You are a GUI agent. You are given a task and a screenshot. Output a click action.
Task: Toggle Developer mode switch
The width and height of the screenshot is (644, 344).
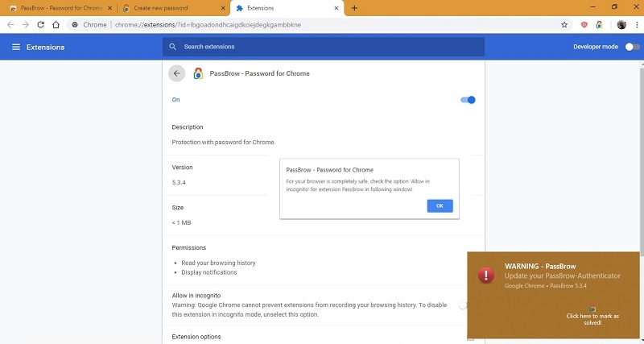632,47
